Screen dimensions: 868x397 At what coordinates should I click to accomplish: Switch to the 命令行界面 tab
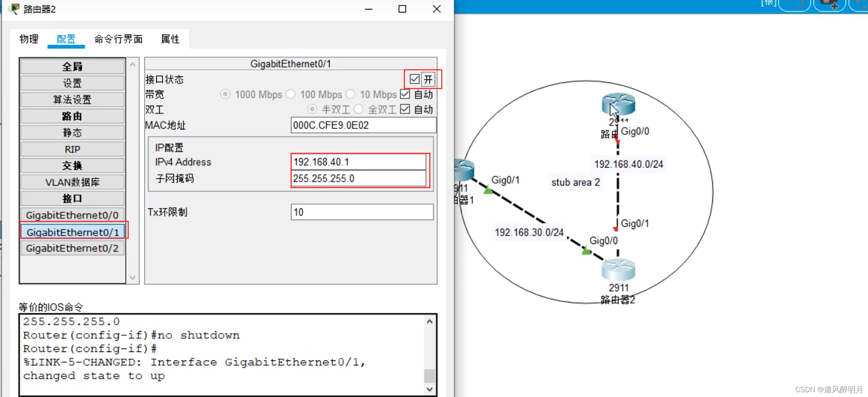point(118,39)
